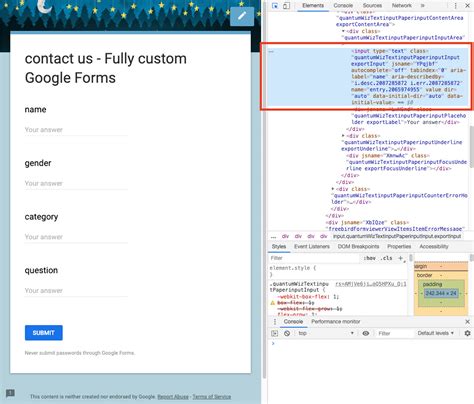Switch to the Elements tab
The width and height of the screenshot is (474, 404).
(x=313, y=6)
